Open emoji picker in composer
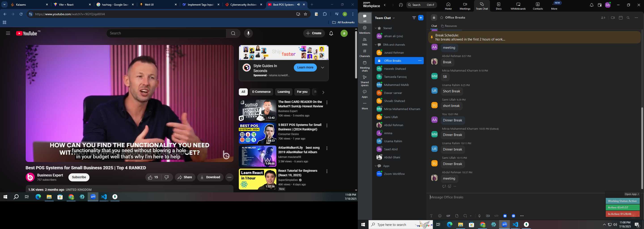Screen dimensions: 644x229 point(440,216)
